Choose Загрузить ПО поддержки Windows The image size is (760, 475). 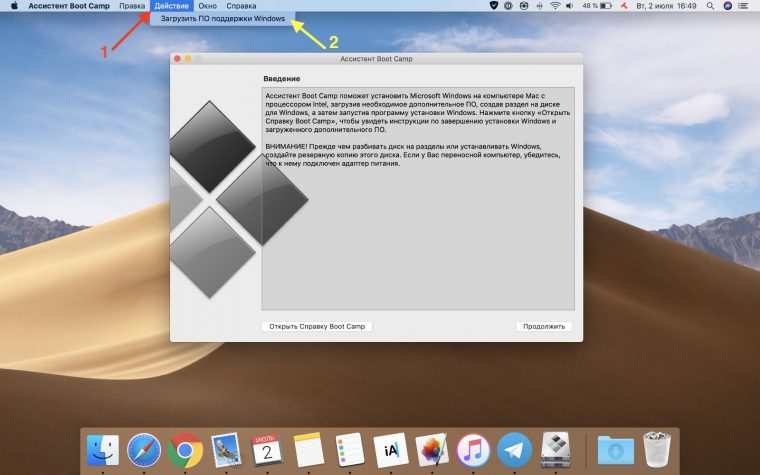222,18
